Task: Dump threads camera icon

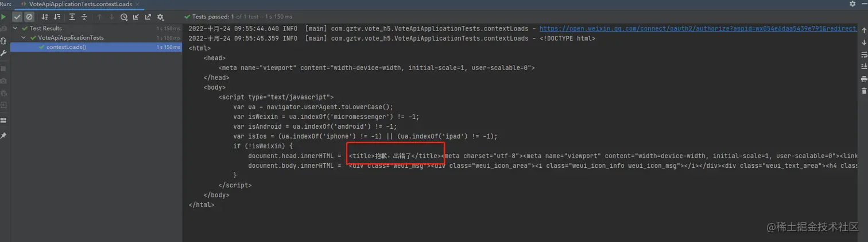Action: tap(3, 81)
